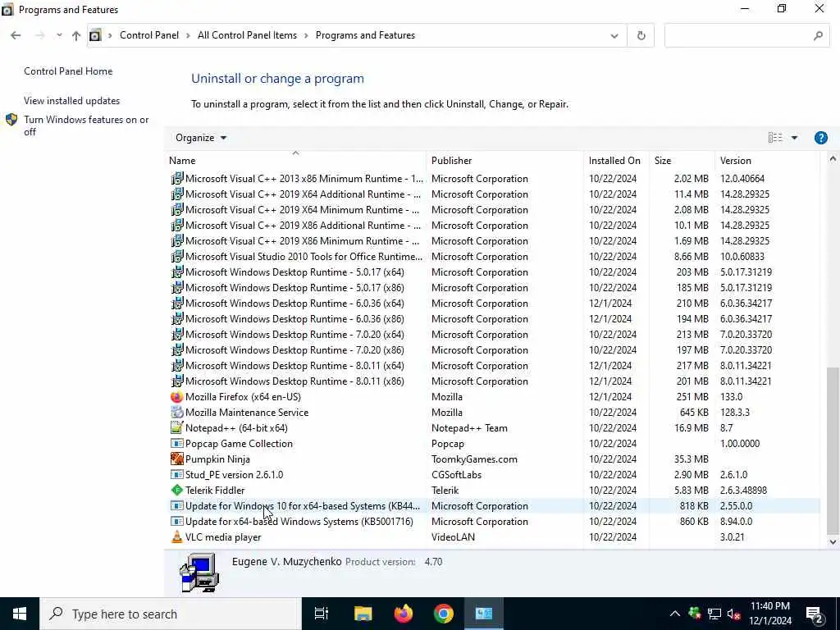The width and height of the screenshot is (840, 630).
Task: Sort the list by Size column
Action: pyautogui.click(x=682, y=160)
